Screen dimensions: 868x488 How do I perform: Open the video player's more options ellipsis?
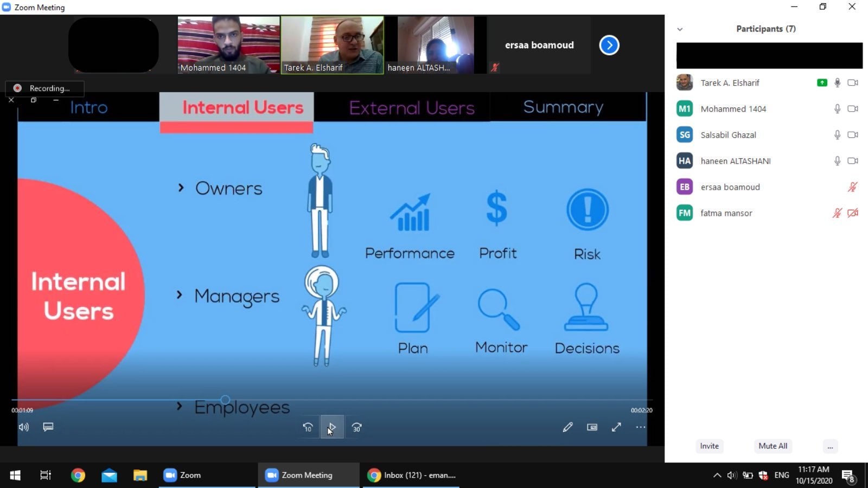pos(641,427)
